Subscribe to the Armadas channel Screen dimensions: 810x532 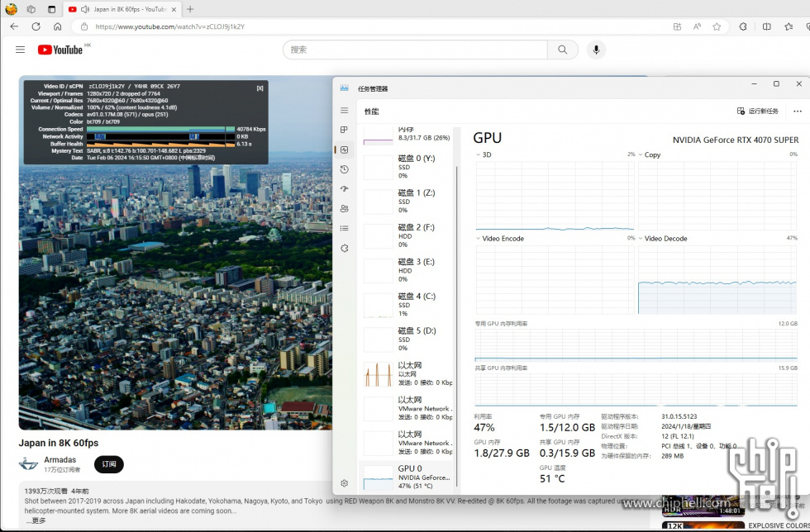coord(109,464)
